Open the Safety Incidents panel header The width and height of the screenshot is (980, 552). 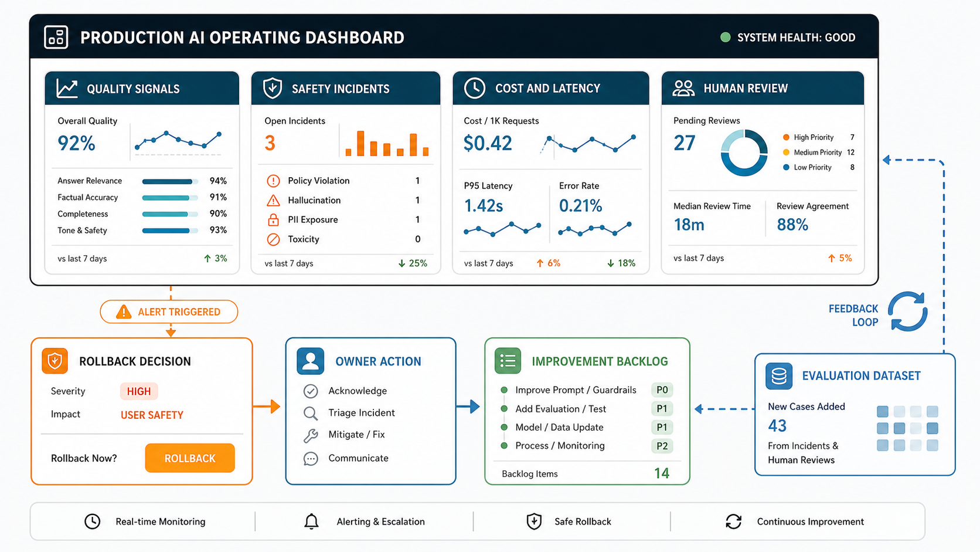coord(346,89)
